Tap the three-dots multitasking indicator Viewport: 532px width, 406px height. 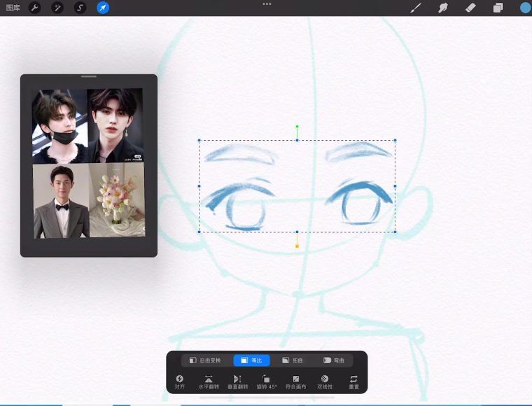pyautogui.click(x=267, y=4)
